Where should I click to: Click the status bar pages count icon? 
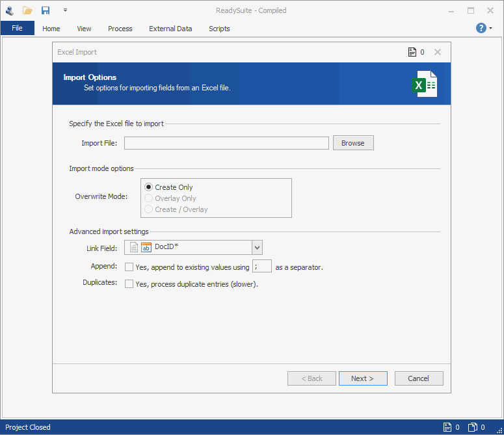point(473,427)
